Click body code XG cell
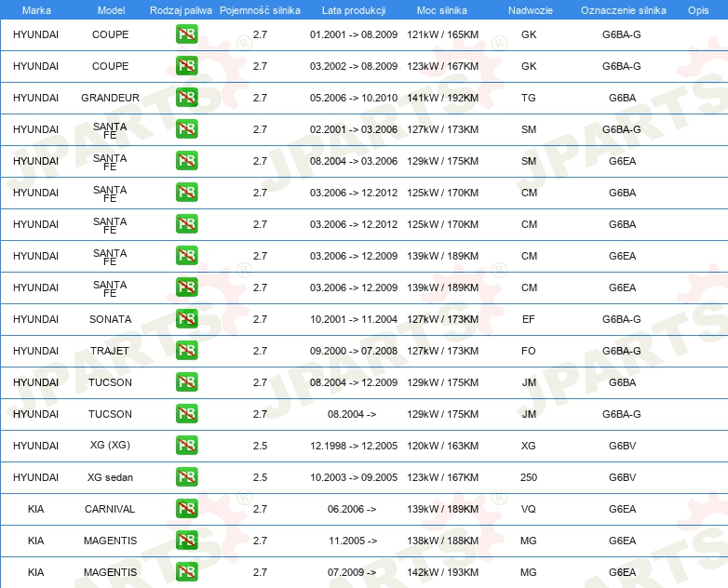728x588 pixels. pyautogui.click(x=529, y=446)
